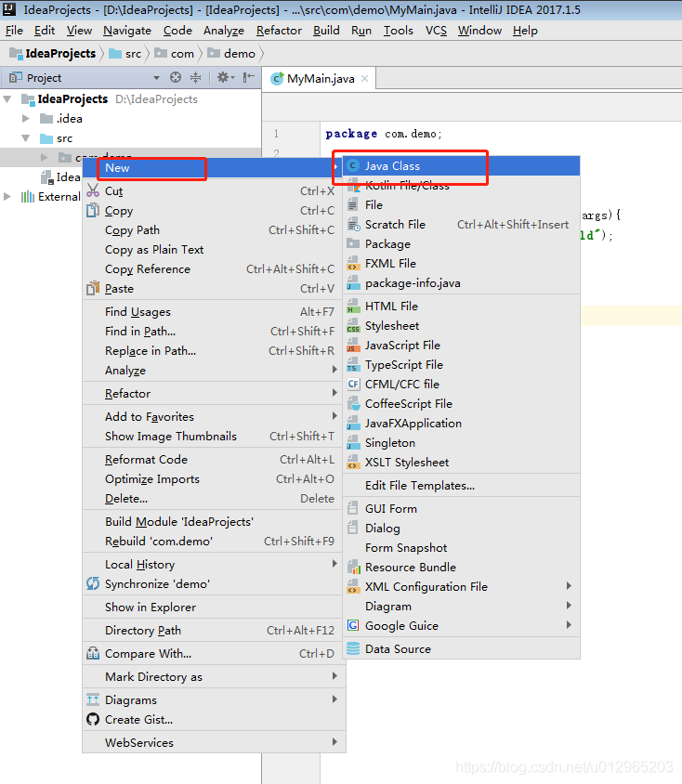Choose Optimize Imports entry
The width and height of the screenshot is (682, 784).
click(x=152, y=479)
